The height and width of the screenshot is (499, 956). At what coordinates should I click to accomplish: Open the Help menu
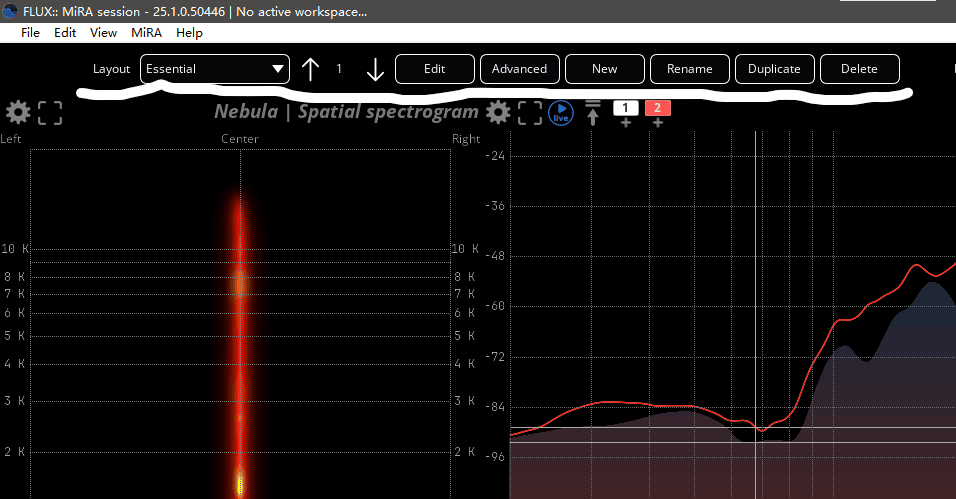(x=189, y=33)
